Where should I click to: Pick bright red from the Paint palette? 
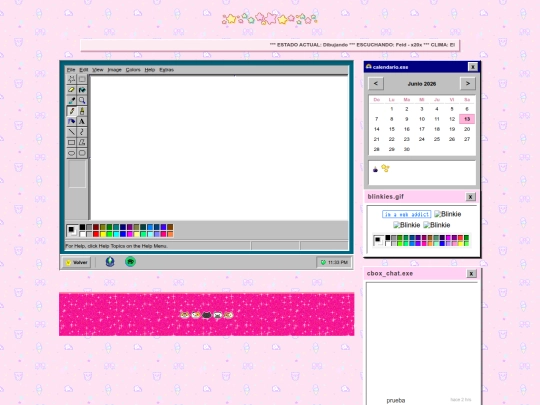pyautogui.click(x=96, y=234)
